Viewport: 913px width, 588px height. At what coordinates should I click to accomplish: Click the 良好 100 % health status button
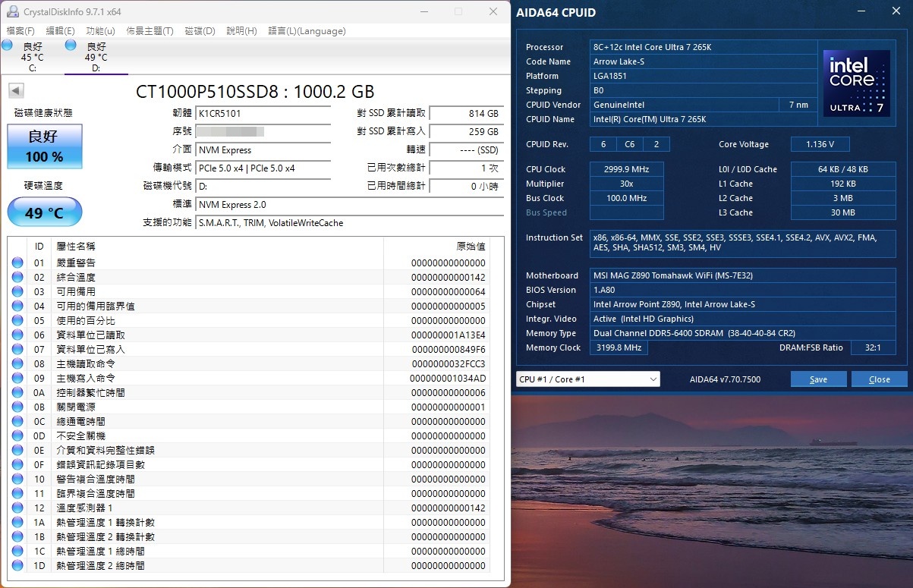point(45,146)
